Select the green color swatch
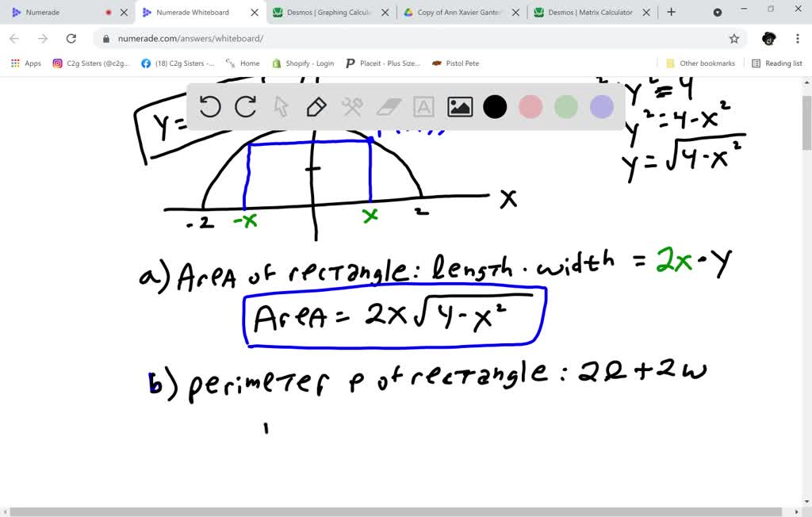812x517 pixels. click(x=565, y=106)
